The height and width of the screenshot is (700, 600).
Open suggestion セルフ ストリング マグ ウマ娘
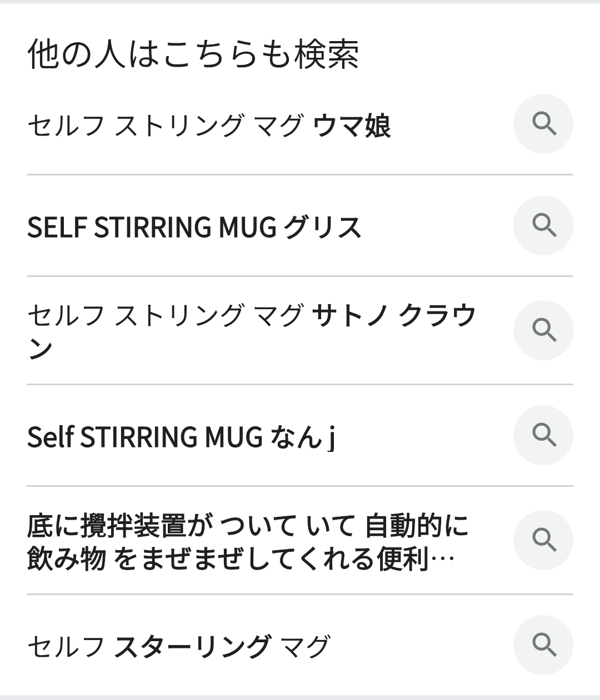209,125
